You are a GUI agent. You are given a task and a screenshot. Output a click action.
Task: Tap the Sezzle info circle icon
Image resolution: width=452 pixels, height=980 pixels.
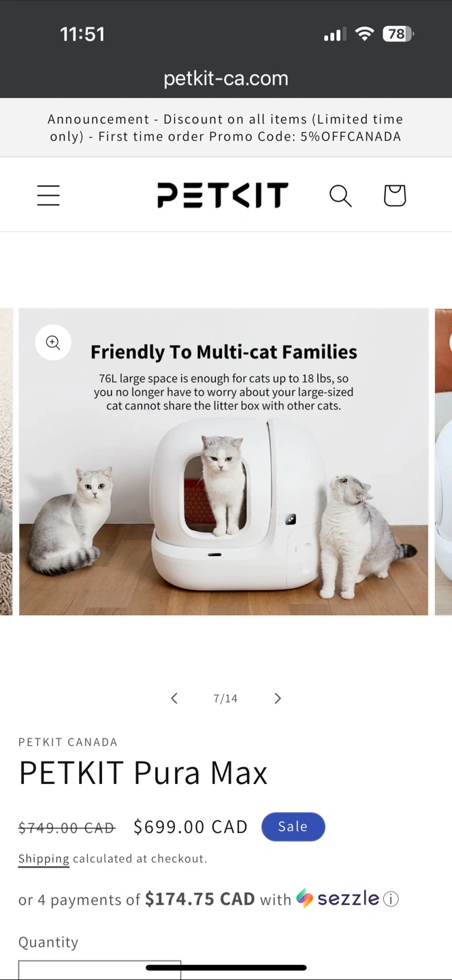pyautogui.click(x=391, y=899)
